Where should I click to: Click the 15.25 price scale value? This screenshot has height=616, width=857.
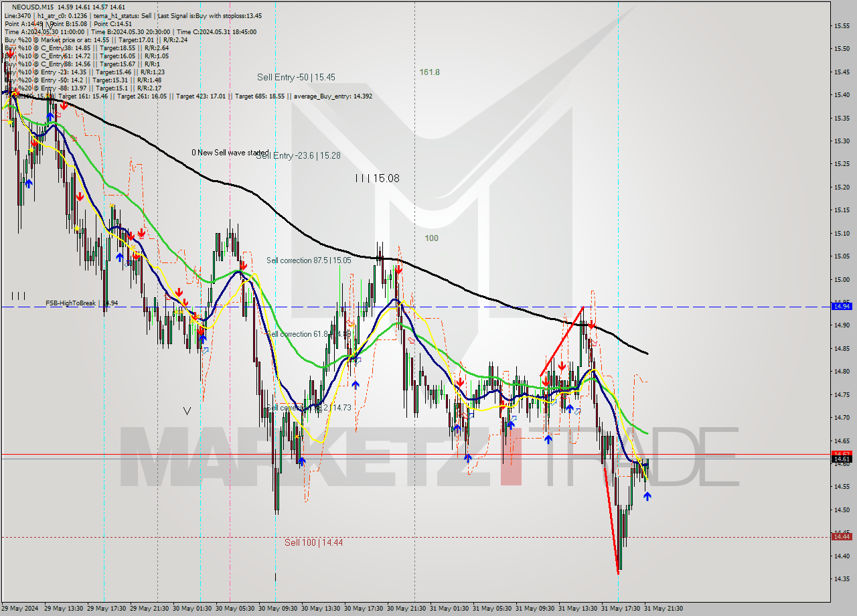(841, 163)
